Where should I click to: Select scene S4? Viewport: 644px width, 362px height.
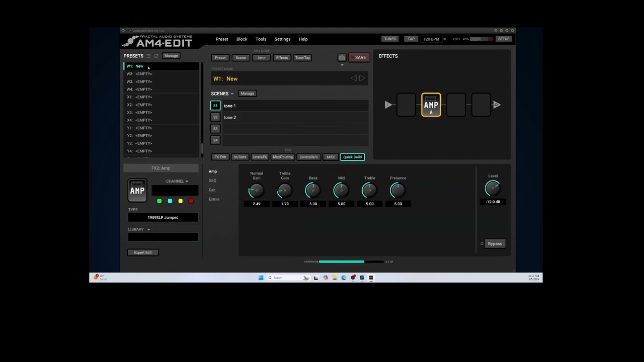click(215, 140)
